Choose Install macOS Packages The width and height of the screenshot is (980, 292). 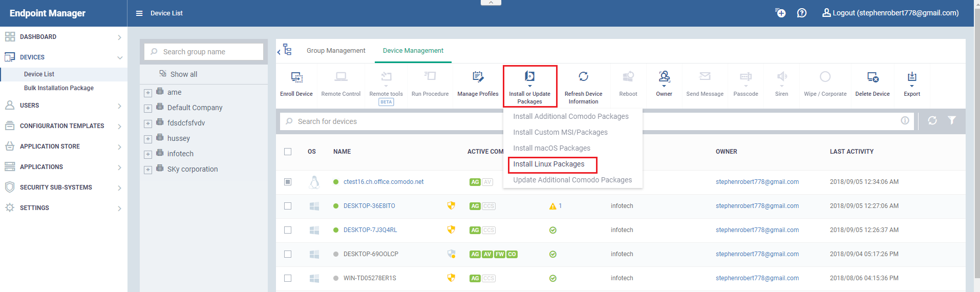click(x=551, y=148)
